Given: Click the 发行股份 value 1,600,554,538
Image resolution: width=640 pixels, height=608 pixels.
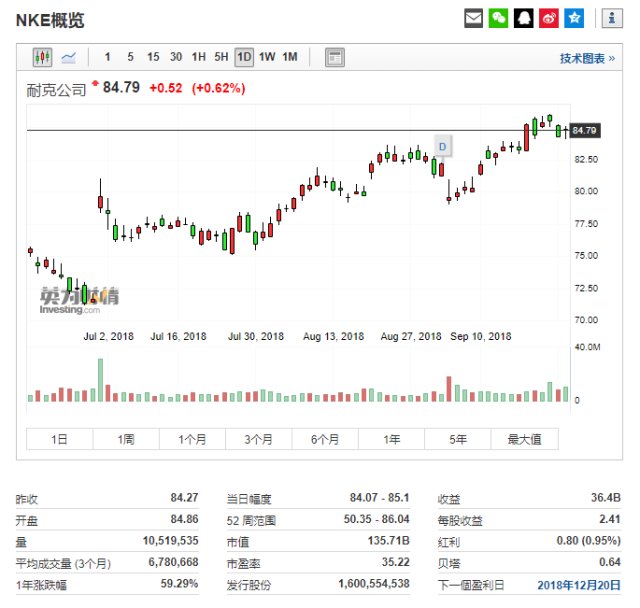Looking at the screenshot, I should point(374,584).
